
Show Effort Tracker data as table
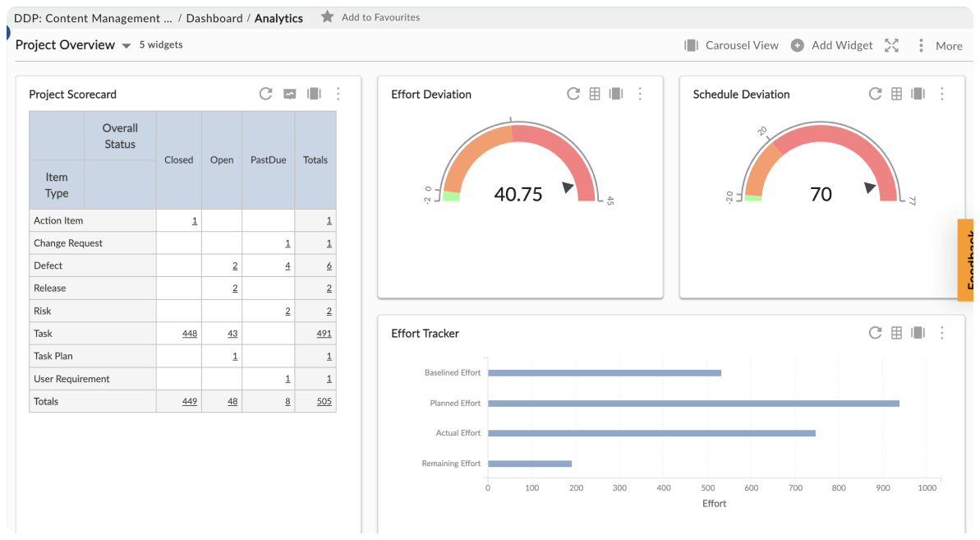(897, 333)
